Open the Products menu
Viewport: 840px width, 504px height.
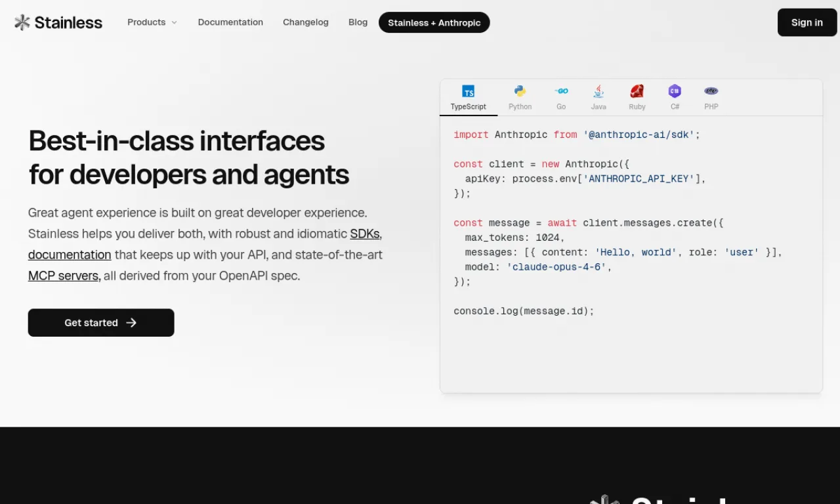[152, 22]
